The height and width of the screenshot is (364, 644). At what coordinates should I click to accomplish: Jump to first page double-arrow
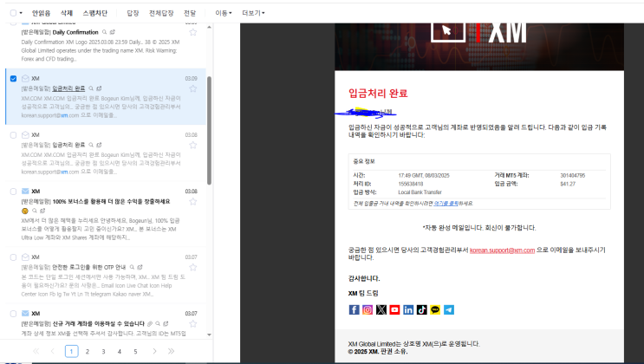pos(36,351)
